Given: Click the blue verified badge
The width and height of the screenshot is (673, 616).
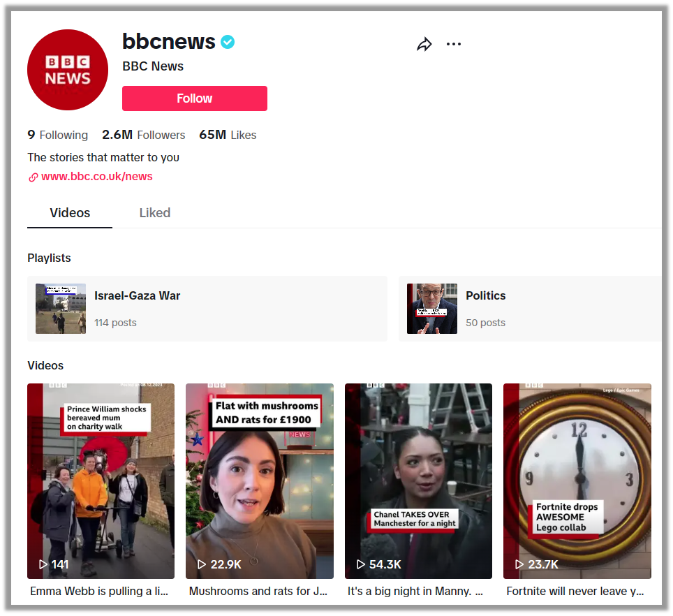Looking at the screenshot, I should click(228, 42).
